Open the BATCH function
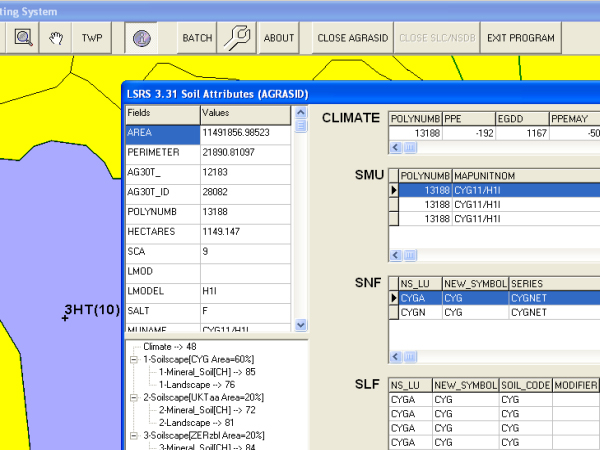The height and width of the screenshot is (450, 600). [197, 38]
